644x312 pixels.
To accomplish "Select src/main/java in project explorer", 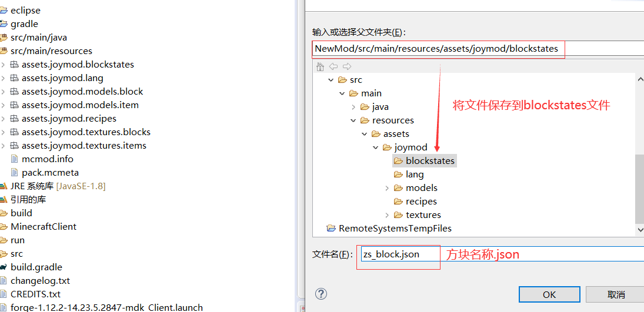I will [x=39, y=38].
